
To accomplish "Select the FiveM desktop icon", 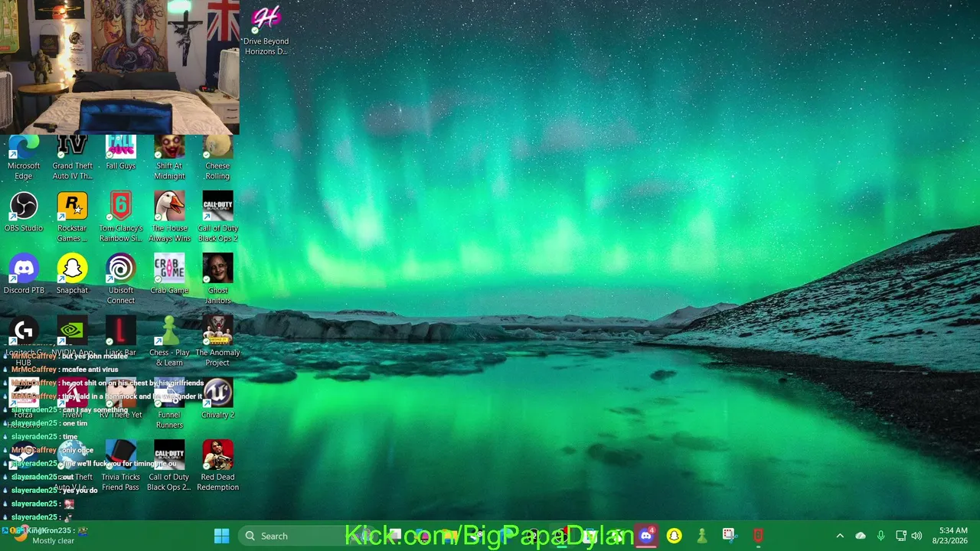I will 72,399.
